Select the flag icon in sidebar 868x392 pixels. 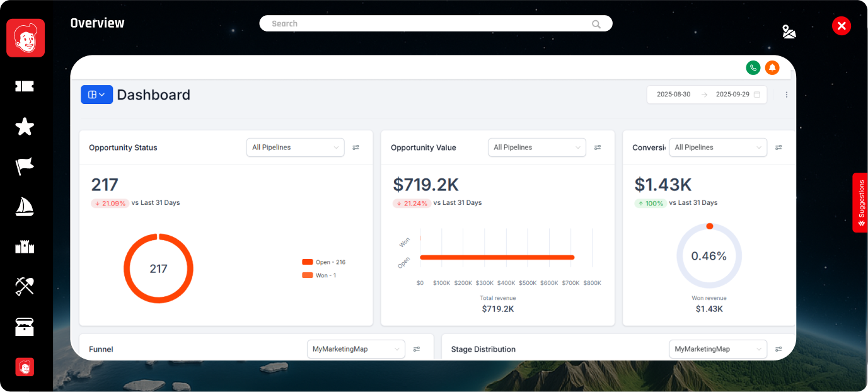tap(25, 166)
